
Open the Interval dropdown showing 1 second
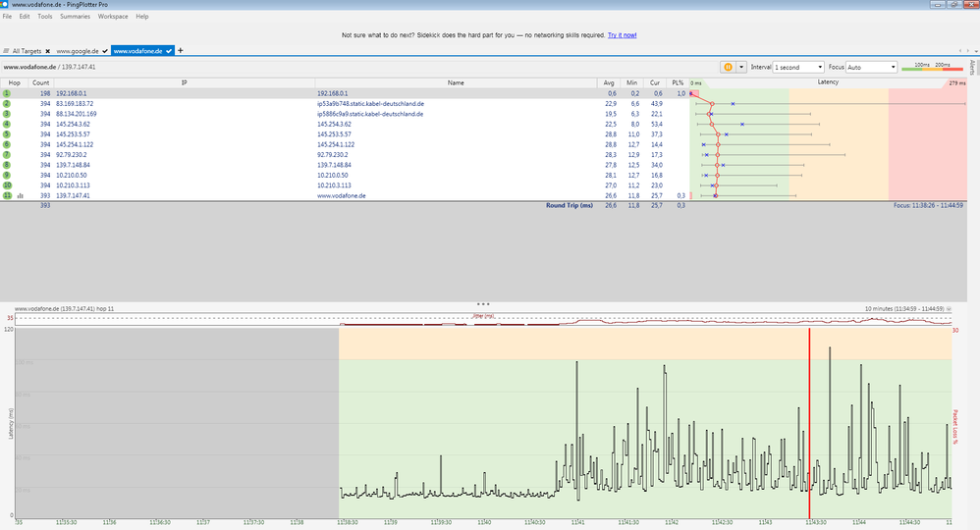coord(798,67)
